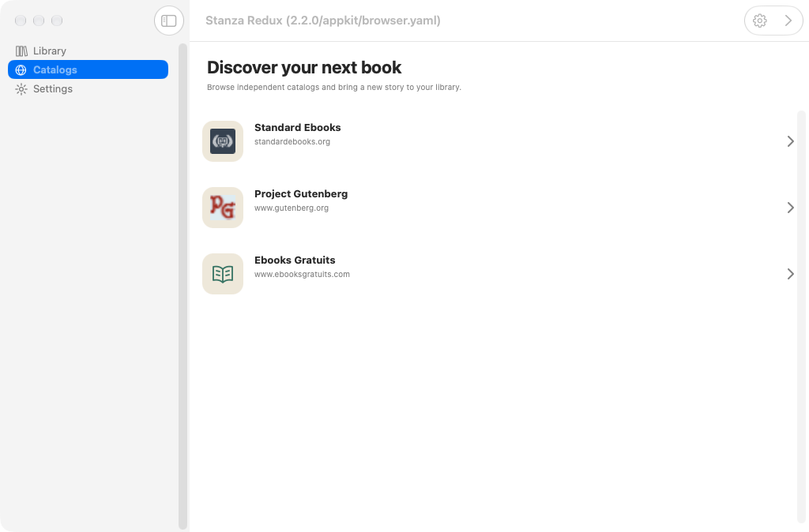Click the www.gutenberg.org address

coord(292,208)
